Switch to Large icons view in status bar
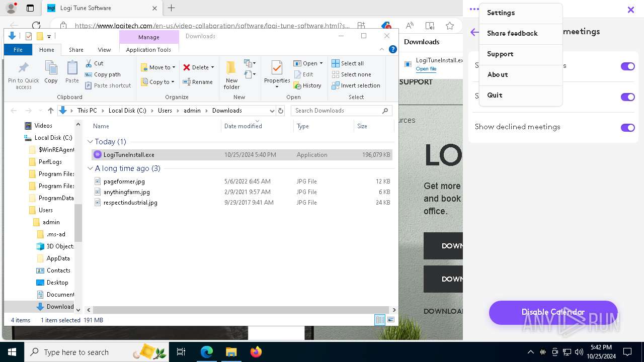The image size is (644, 362). click(x=390, y=320)
